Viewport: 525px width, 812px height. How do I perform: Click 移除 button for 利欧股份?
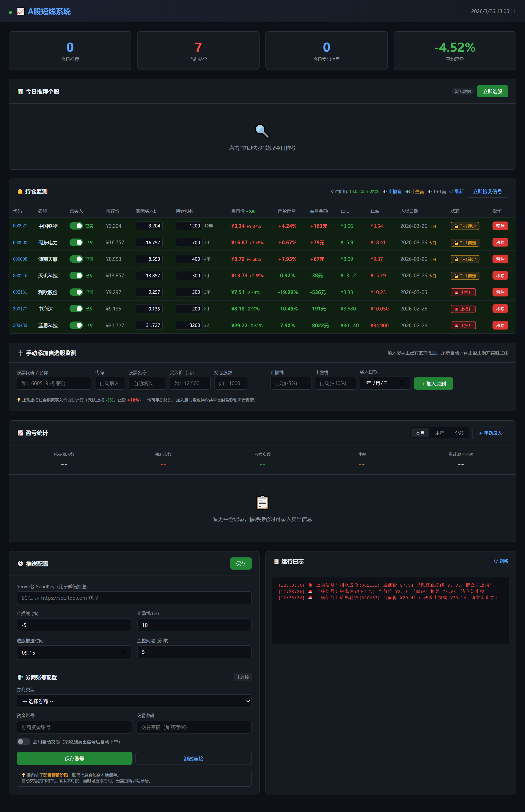click(x=500, y=292)
